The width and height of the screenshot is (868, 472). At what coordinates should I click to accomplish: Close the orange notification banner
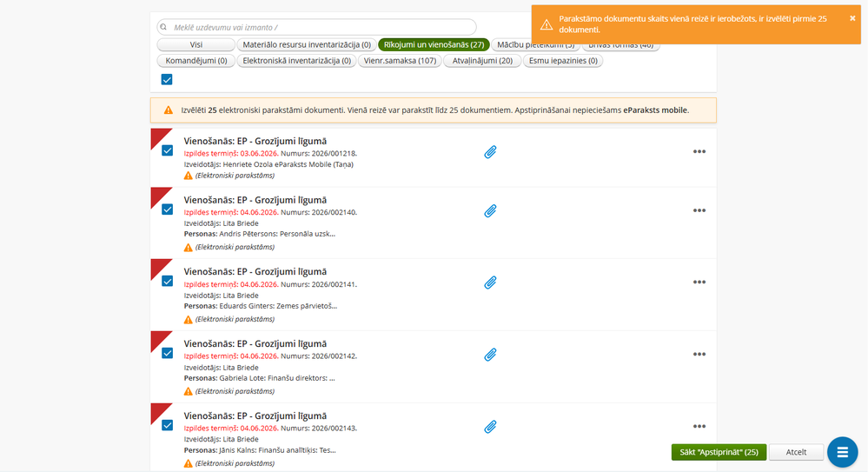click(852, 18)
